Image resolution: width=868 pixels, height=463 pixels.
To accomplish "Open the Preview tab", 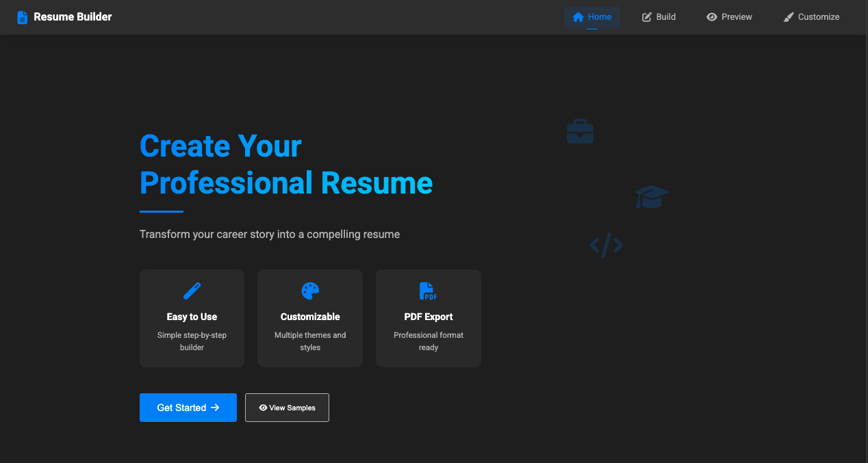I will click(729, 17).
